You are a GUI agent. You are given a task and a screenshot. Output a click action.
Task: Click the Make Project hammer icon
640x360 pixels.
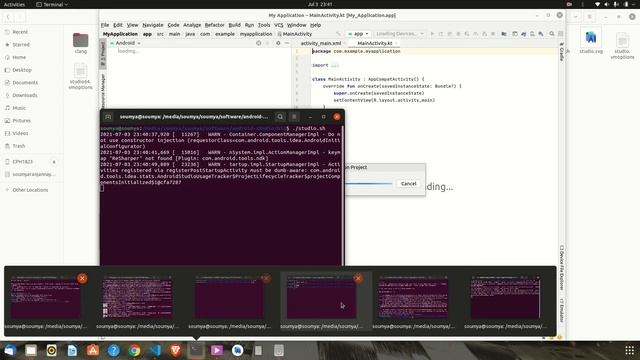338,34
